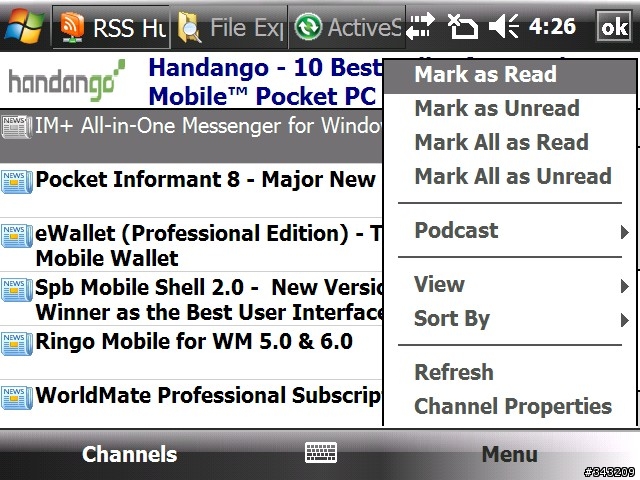Open the Podcast submenu entry

510,231
